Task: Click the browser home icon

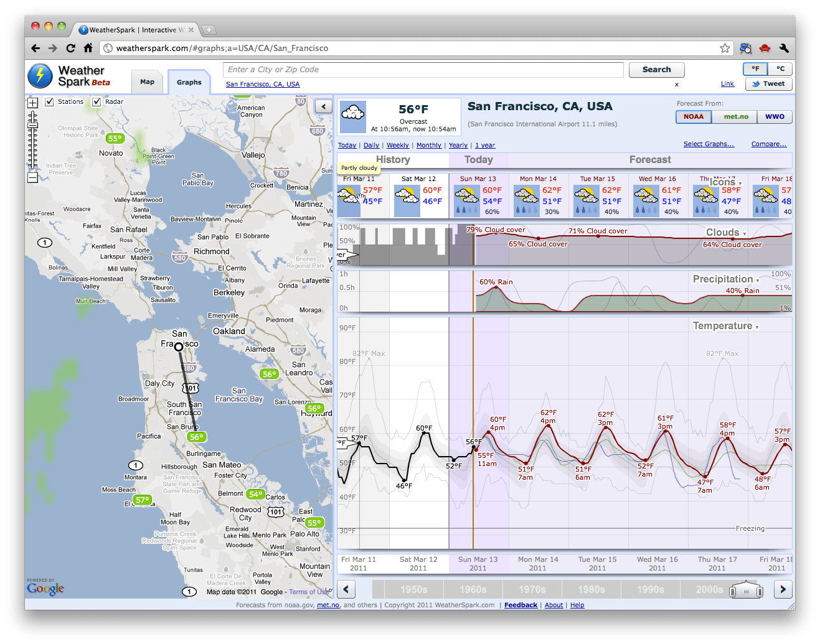Action: (x=88, y=48)
